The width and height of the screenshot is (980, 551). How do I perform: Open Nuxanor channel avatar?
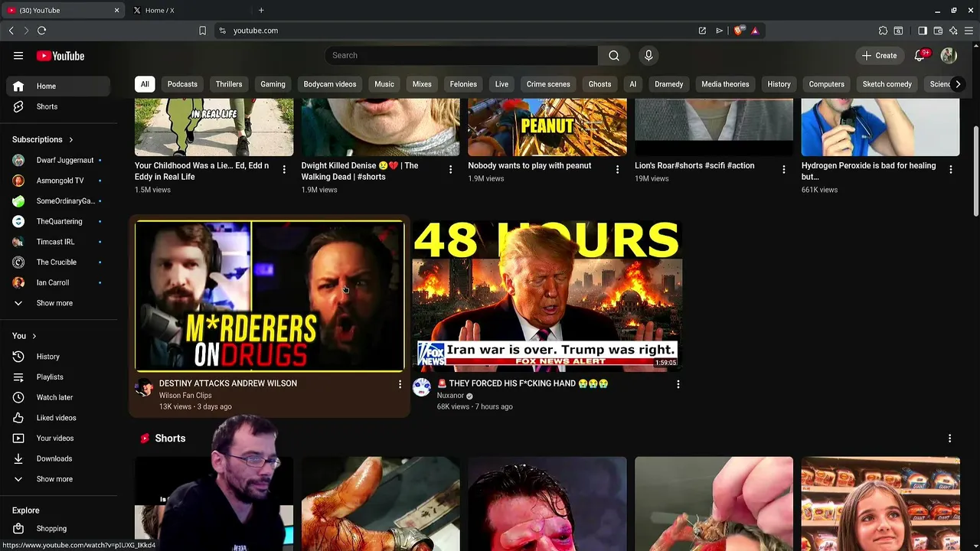pos(422,387)
